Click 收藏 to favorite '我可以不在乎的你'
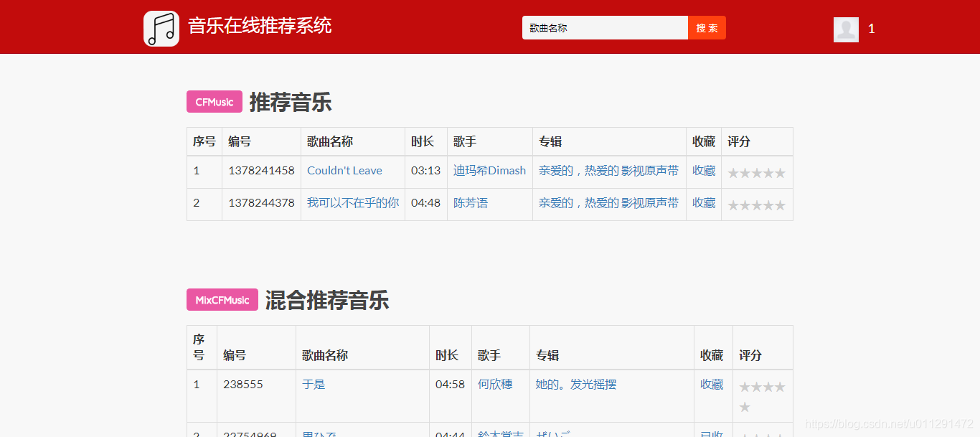 [704, 202]
